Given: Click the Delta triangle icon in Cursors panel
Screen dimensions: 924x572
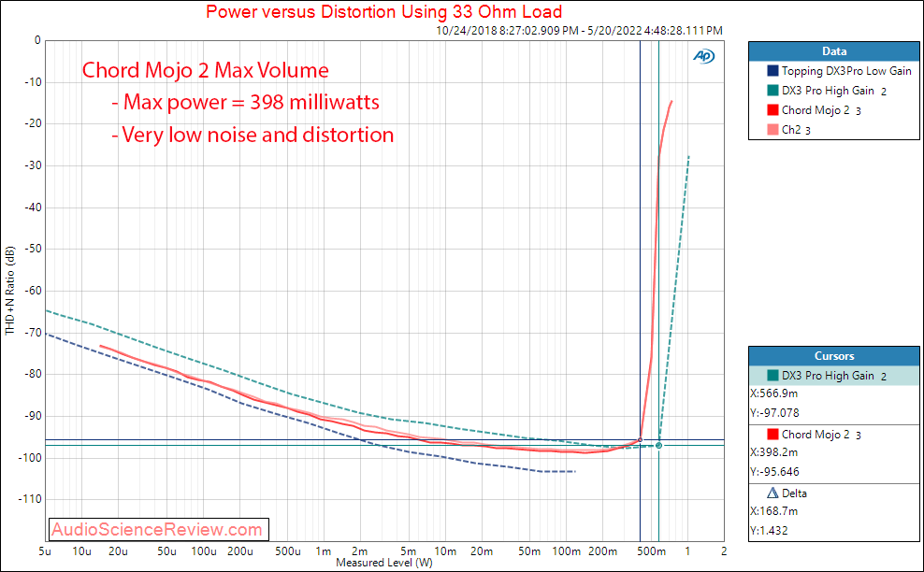Looking at the screenshot, I should click(772, 493).
